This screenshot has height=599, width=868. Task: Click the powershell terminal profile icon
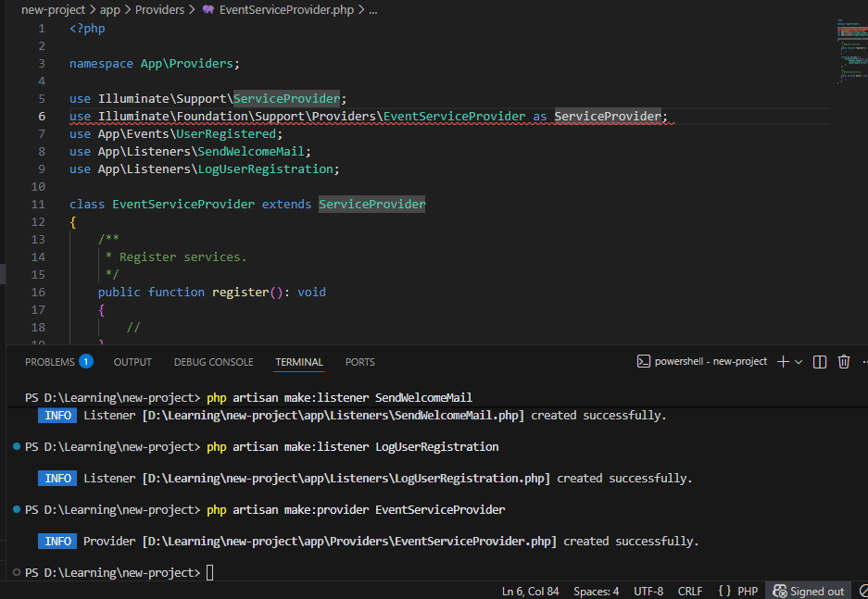(643, 361)
